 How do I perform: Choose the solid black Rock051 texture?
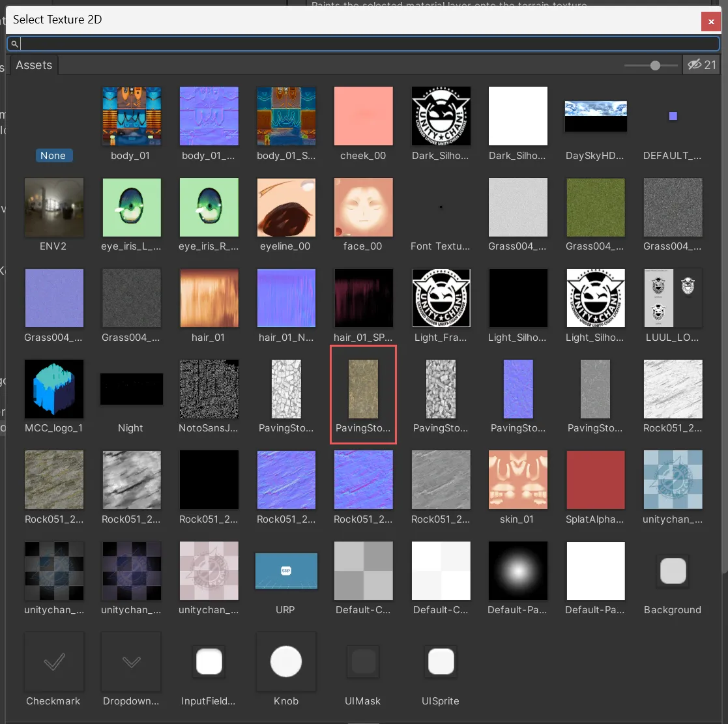(209, 480)
